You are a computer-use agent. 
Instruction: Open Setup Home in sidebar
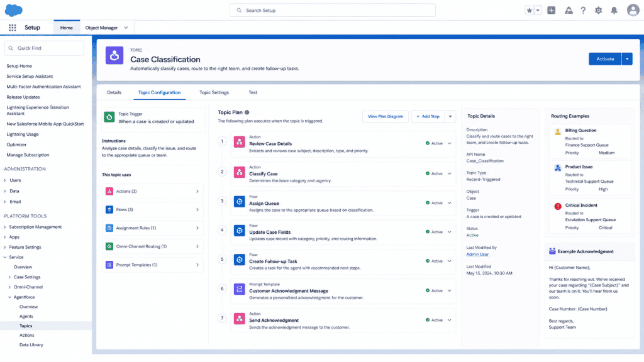19,66
